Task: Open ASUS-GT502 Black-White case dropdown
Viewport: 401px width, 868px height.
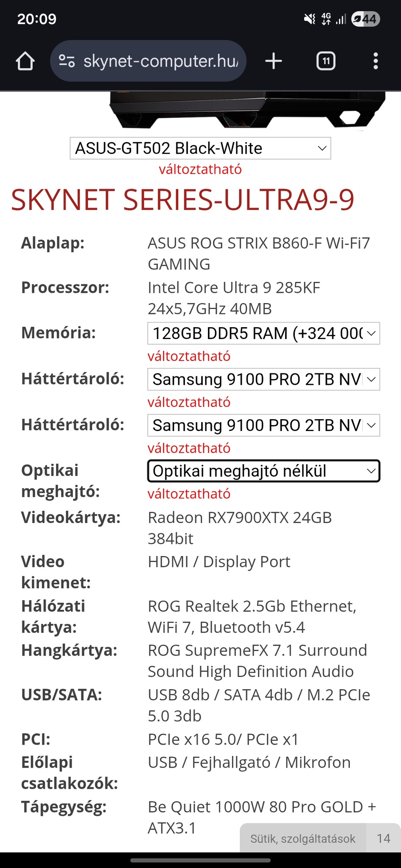Action: 200,148
